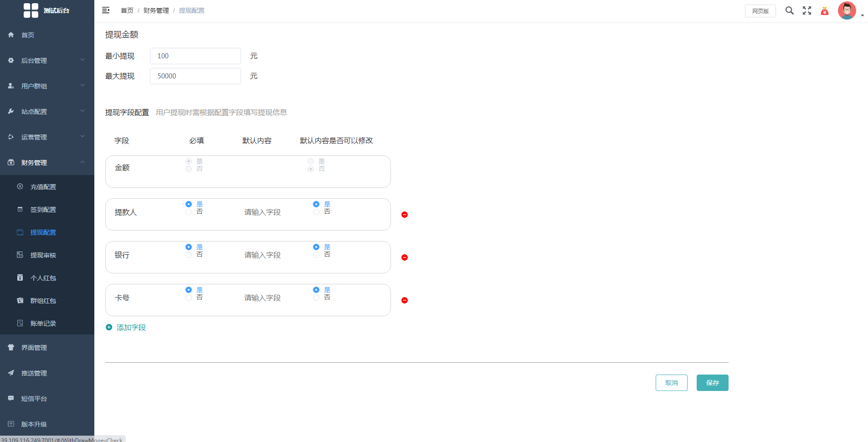This screenshot has height=442, width=868.
Task: Click the green plus icon beside 添加字段
Action: point(109,327)
